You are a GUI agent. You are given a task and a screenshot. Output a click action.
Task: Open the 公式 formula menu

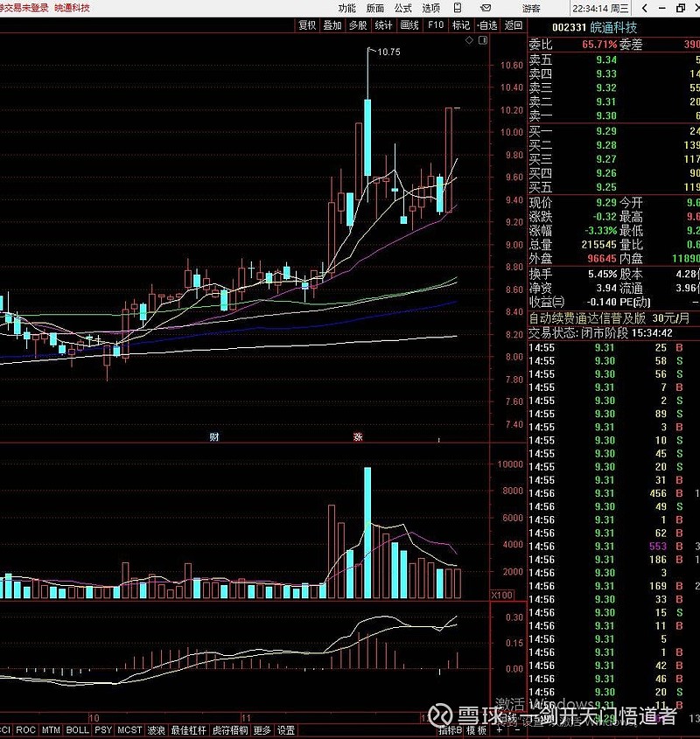[402, 8]
